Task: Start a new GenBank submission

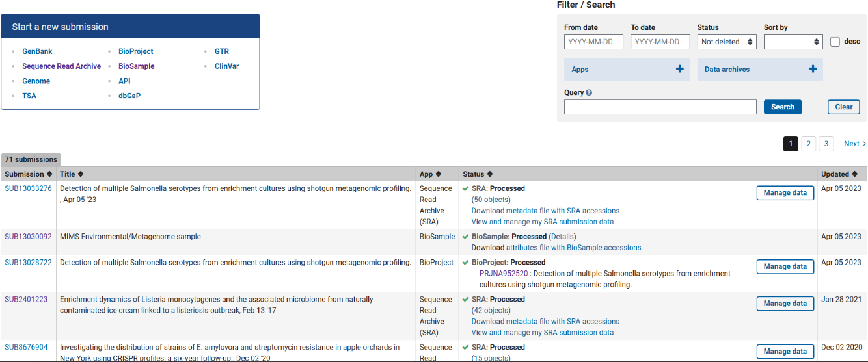Action: pyautogui.click(x=37, y=51)
